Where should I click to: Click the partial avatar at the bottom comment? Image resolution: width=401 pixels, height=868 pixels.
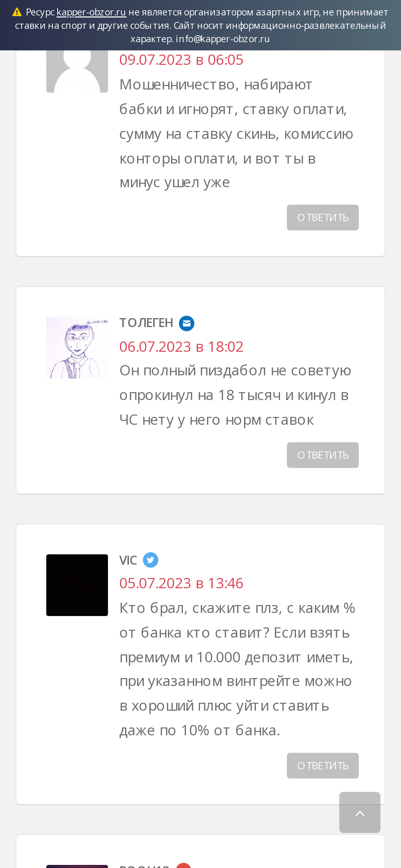[77, 866]
